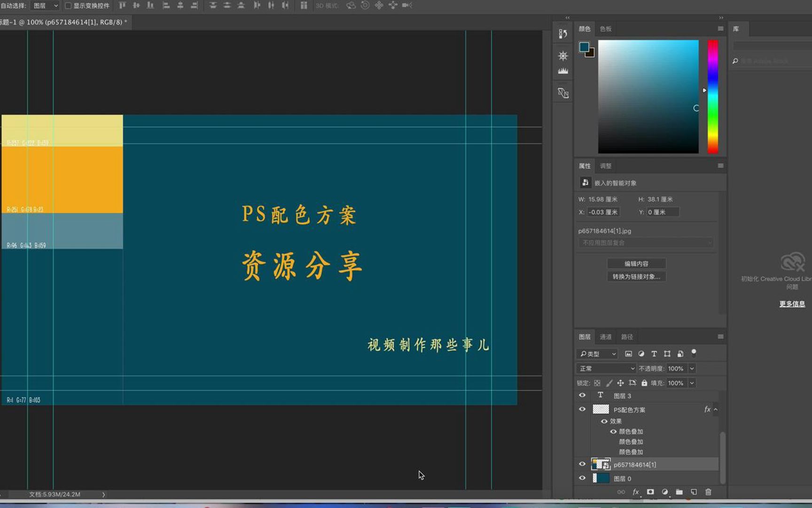
Task: Click the distribute left edges icon
Action: pos(257,5)
